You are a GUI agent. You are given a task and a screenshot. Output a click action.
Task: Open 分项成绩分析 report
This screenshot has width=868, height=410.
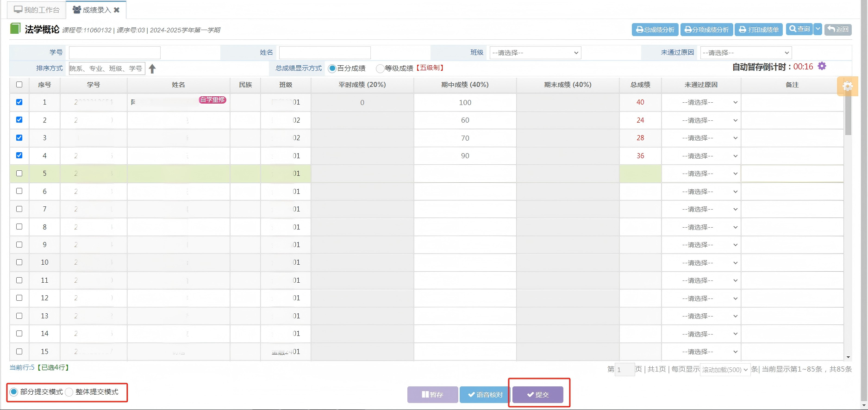tap(707, 30)
